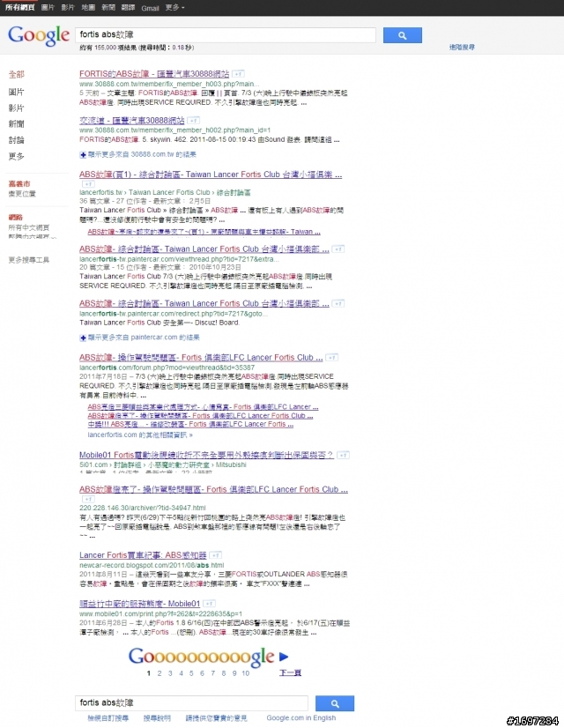Go to results page 5
Viewport: 564px width, 728px height.
(191, 673)
